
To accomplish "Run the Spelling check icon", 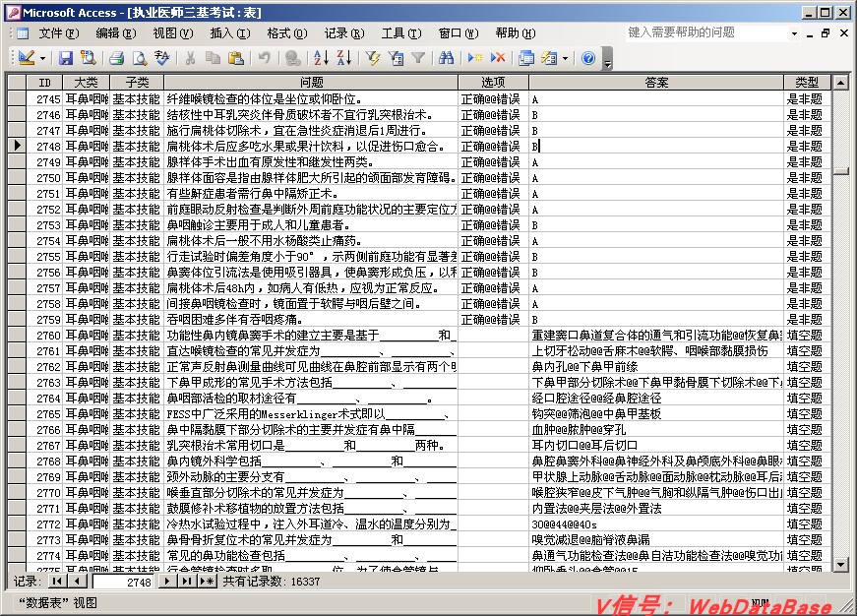I will tap(162, 57).
